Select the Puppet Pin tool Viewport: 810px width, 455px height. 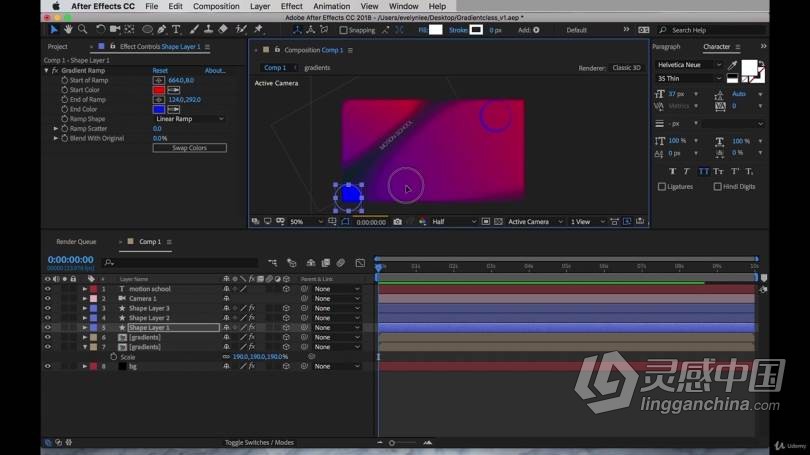(x=258, y=30)
